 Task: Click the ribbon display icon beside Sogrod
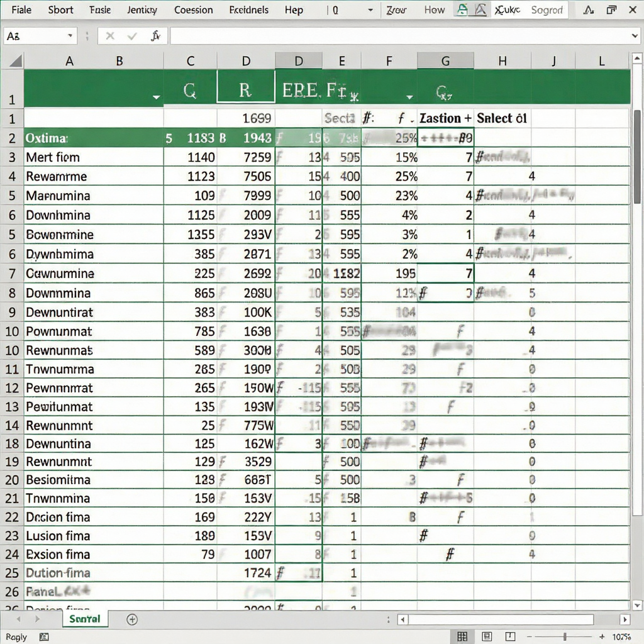click(x=588, y=10)
